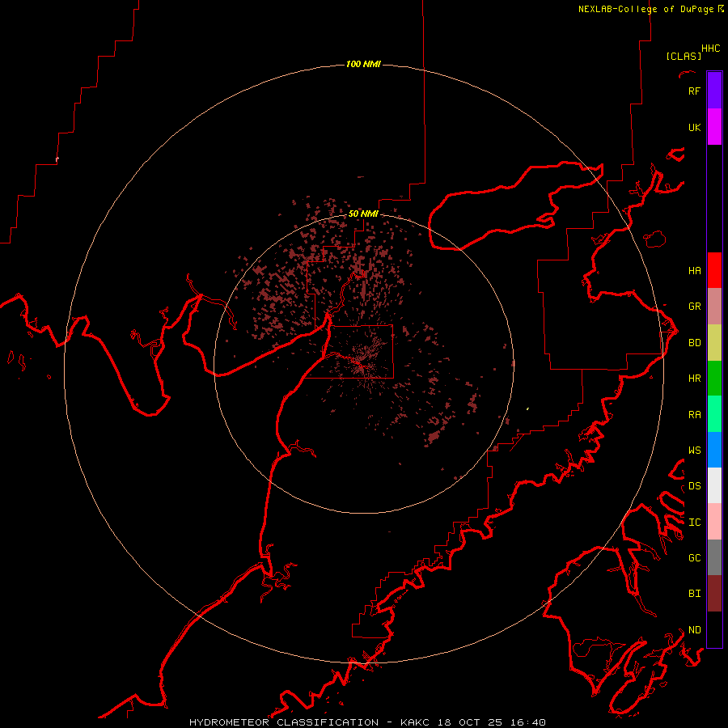This screenshot has height=728, width=728.
Task: Select the BD yellow legend swatch
Action: pos(714,343)
